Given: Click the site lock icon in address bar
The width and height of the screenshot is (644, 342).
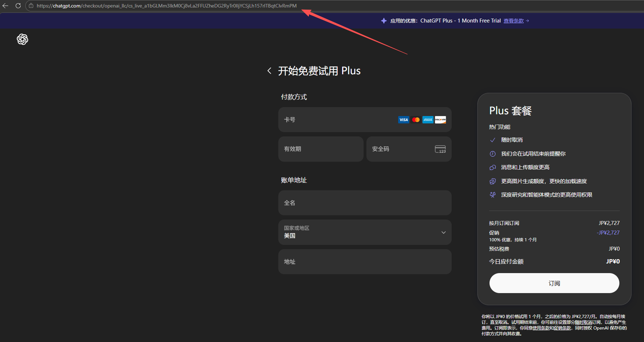Looking at the screenshot, I should (x=31, y=6).
